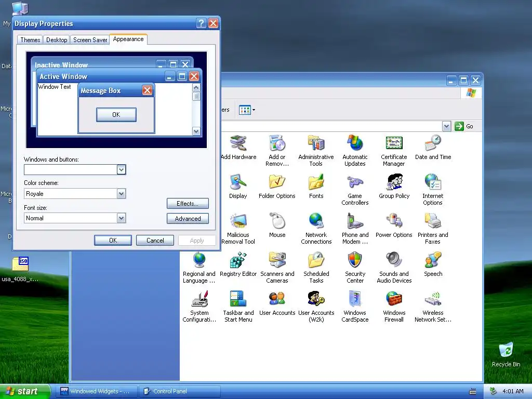
Task: Open Regional and Language icon
Action: coord(199,268)
